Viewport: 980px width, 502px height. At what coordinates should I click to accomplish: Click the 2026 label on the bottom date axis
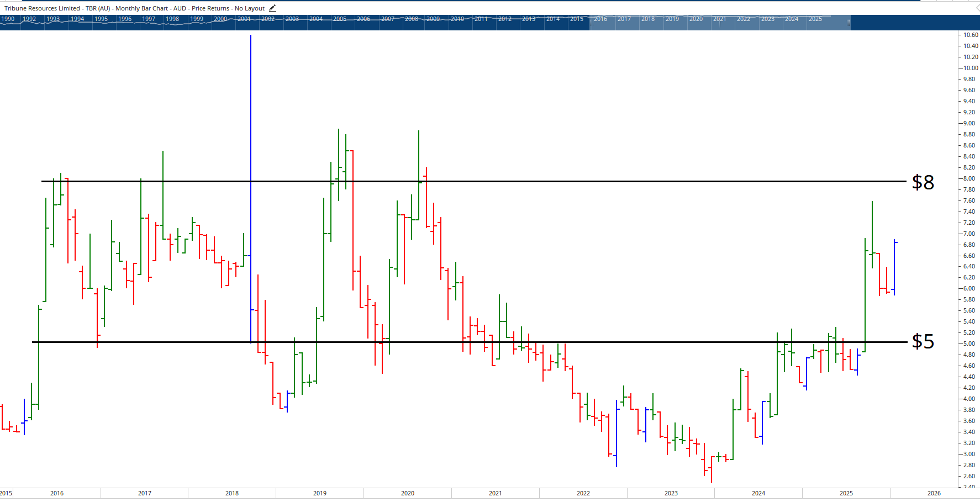934,493
